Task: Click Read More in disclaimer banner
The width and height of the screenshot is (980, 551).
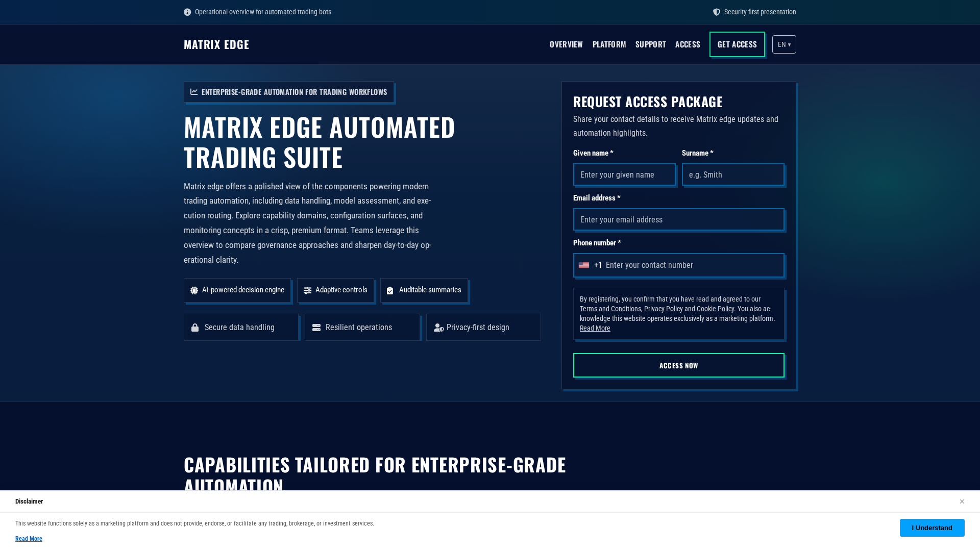Action: click(x=29, y=539)
